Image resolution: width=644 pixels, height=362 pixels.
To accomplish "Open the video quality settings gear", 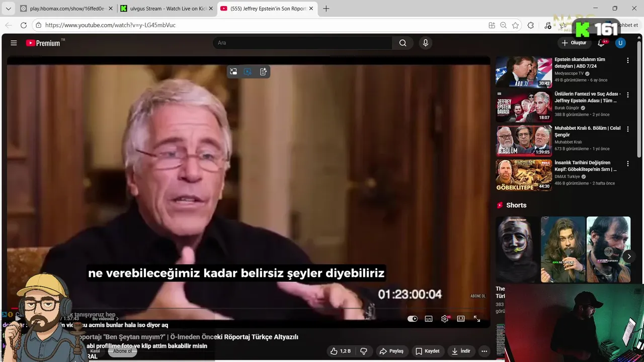I will (445, 319).
